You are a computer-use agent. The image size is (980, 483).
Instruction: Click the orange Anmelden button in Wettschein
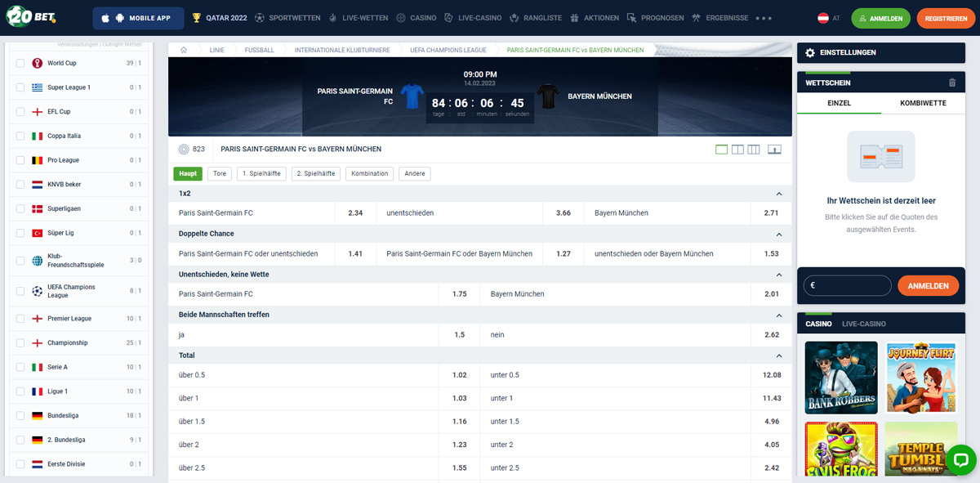click(928, 286)
